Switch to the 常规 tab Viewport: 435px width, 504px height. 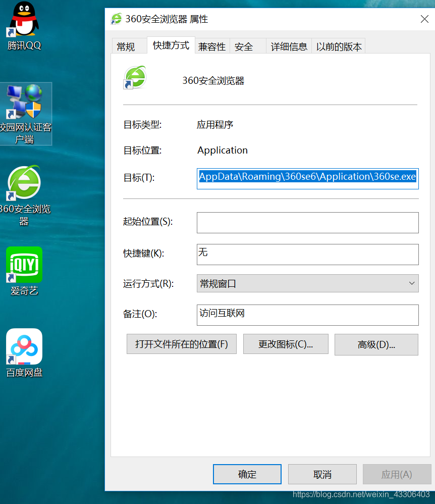[130, 46]
